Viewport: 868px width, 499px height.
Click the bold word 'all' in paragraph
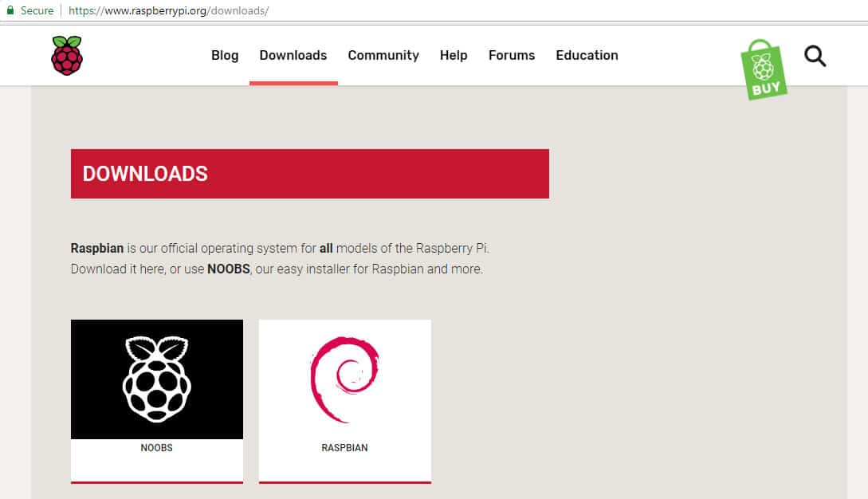[x=326, y=248]
